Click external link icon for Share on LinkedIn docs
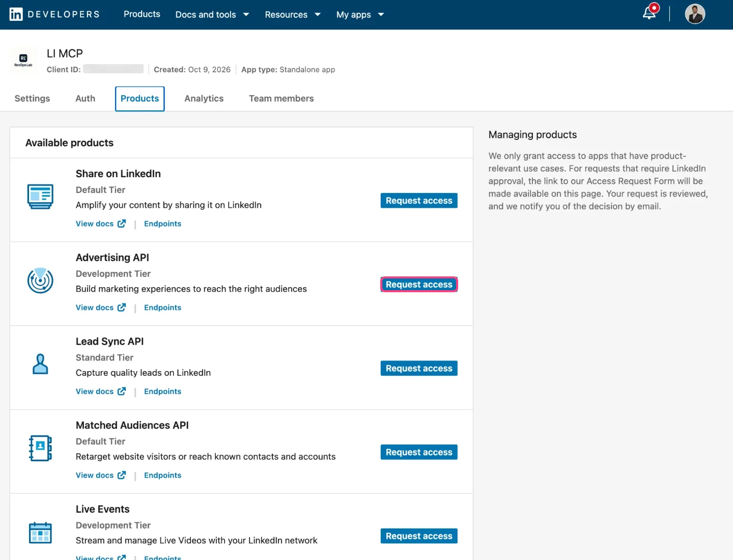 coord(122,223)
